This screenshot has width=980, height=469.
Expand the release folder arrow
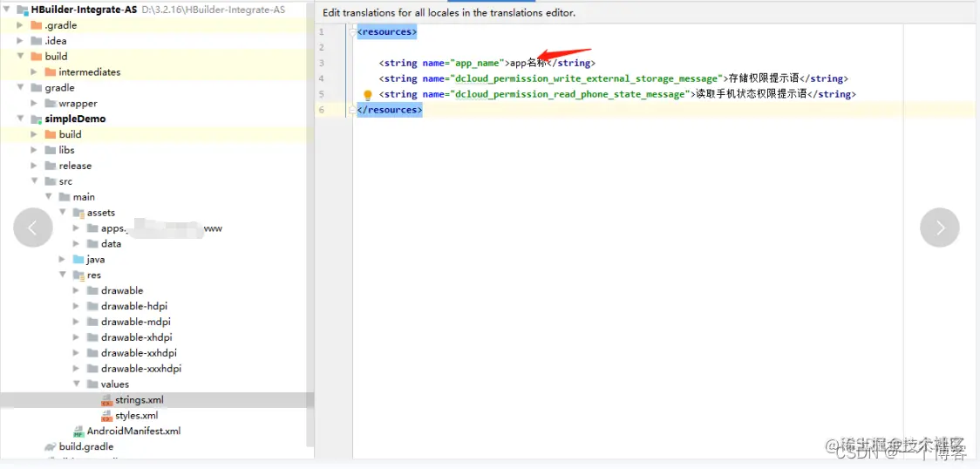[34, 166]
